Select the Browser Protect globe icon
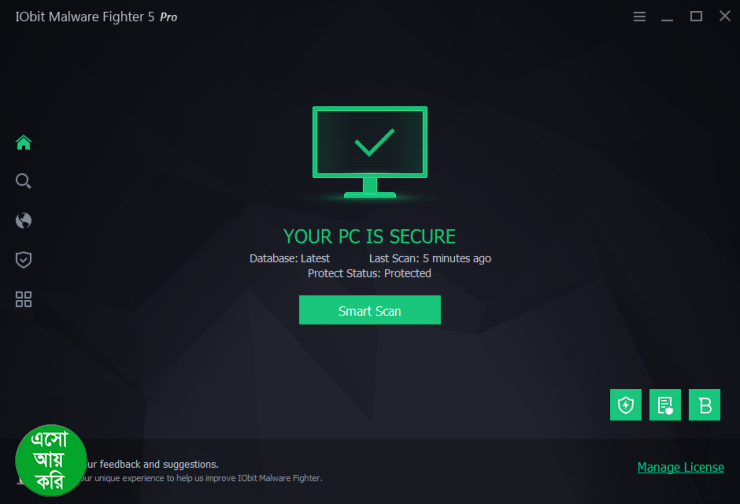This screenshot has height=504, width=740. pos(23,220)
